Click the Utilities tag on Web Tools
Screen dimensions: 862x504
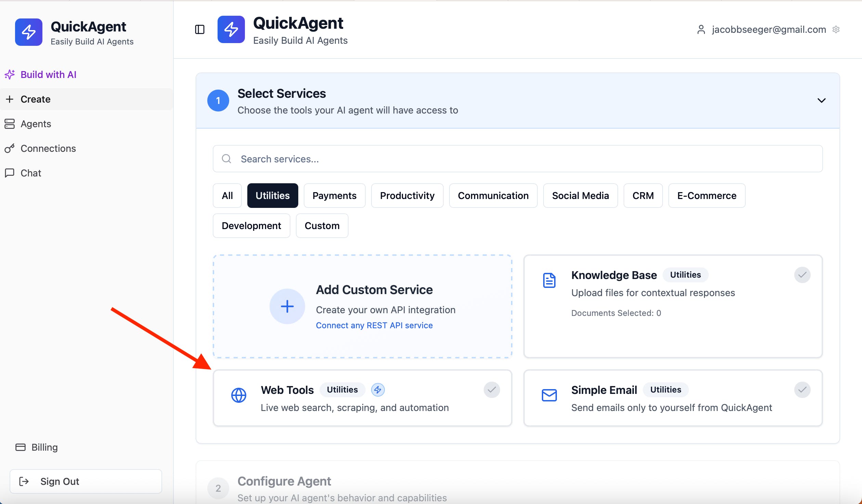pyautogui.click(x=342, y=389)
